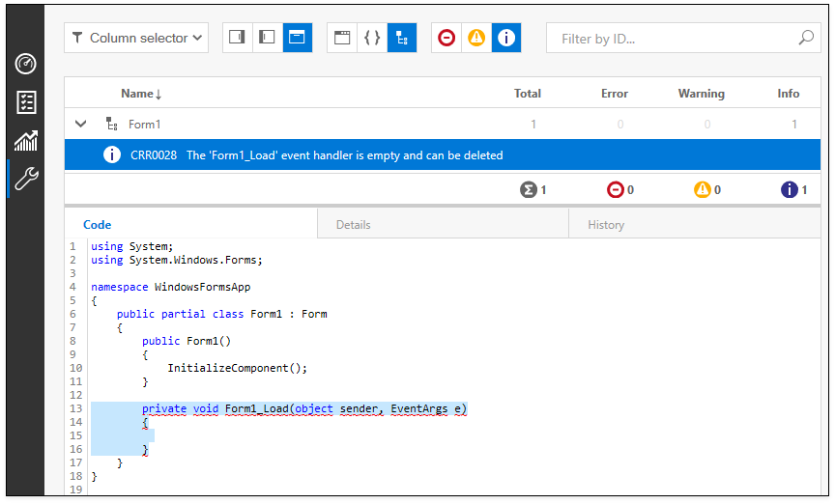This screenshot has height=504, width=835.
Task: Click the 'private void Form1_Load' code line
Action: pos(304,408)
